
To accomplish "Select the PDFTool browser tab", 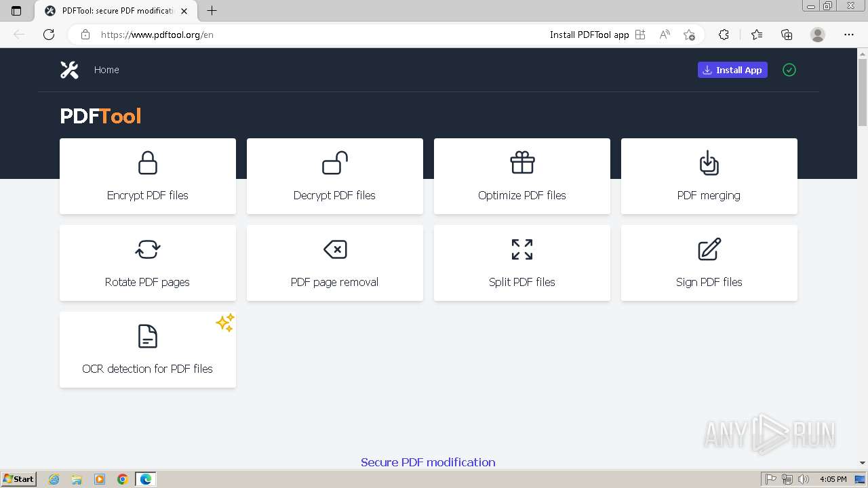I will pos(115,11).
